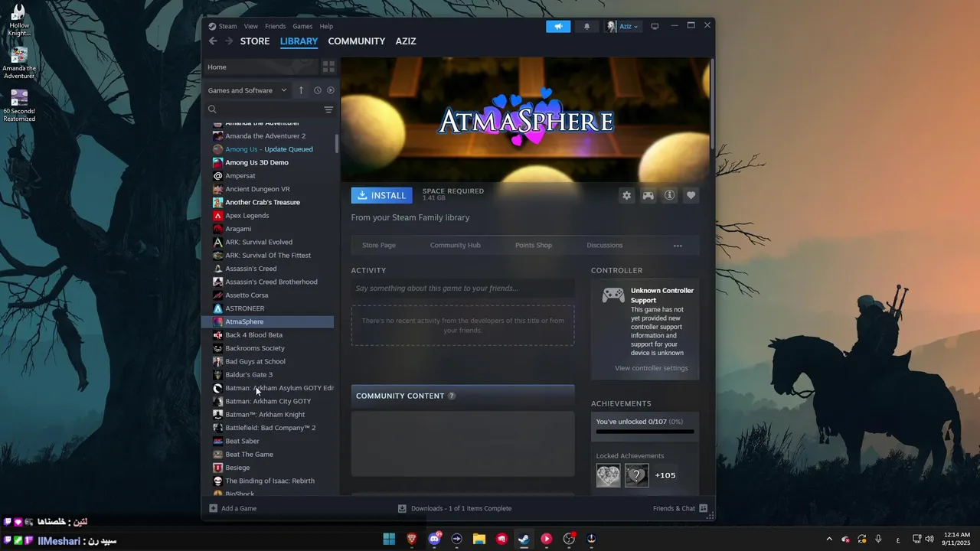Go back with the left arrow

[x=213, y=41]
